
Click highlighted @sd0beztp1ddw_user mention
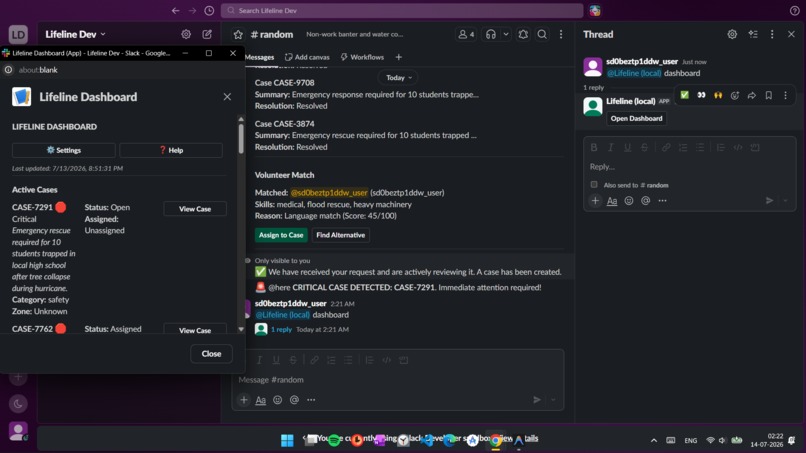[x=329, y=193]
